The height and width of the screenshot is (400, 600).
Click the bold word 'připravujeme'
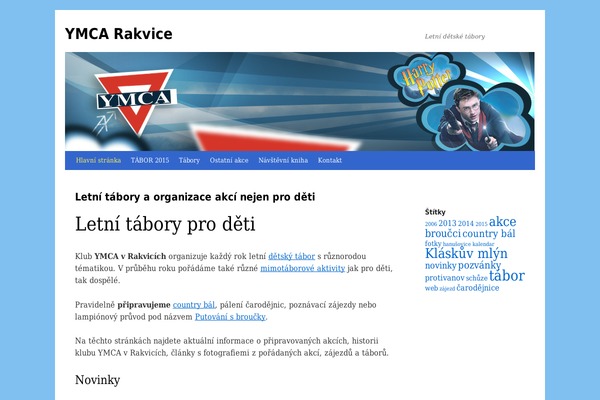(144, 305)
